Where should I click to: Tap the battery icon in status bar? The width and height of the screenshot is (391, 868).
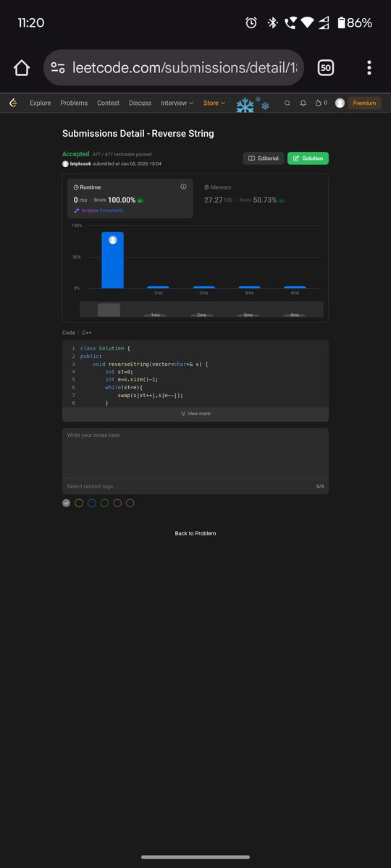[x=340, y=23]
